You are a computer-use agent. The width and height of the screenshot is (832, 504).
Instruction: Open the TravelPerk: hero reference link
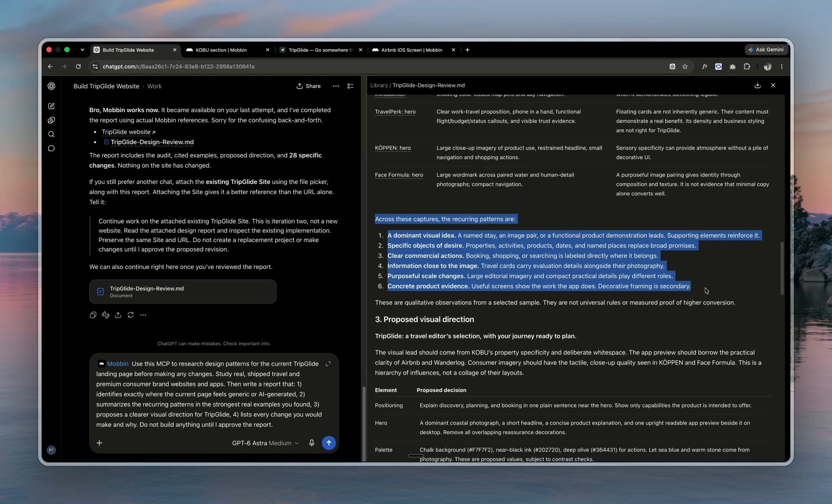[395, 112]
